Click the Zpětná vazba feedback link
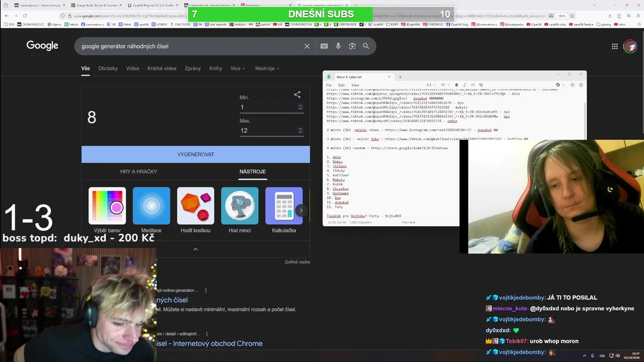Screen dimensions: 644x362 (297, 262)
